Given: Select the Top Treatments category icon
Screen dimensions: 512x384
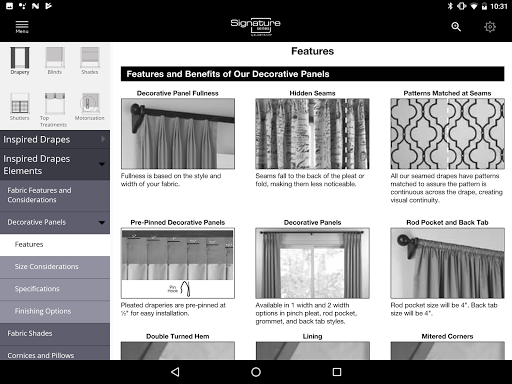Looking at the screenshot, I should click(54, 110).
